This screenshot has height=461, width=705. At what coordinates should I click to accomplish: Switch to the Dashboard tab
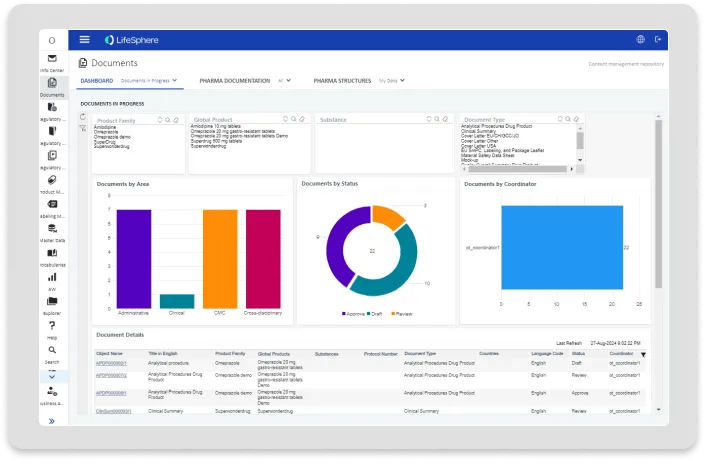click(x=96, y=79)
